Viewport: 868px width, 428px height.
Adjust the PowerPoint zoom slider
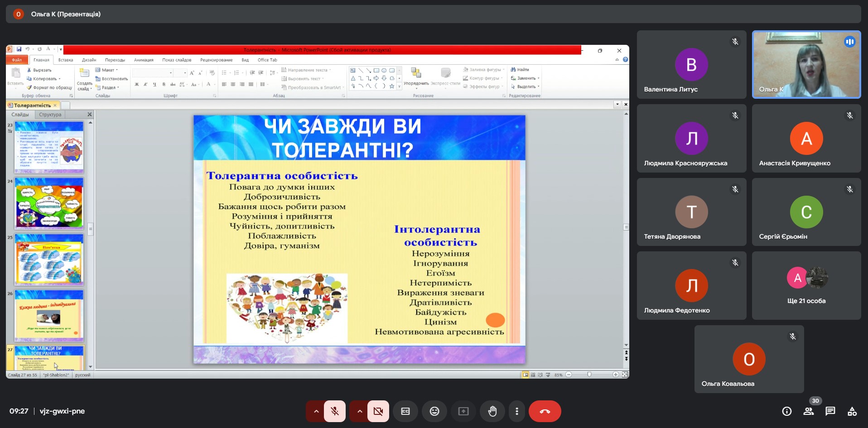pos(589,375)
